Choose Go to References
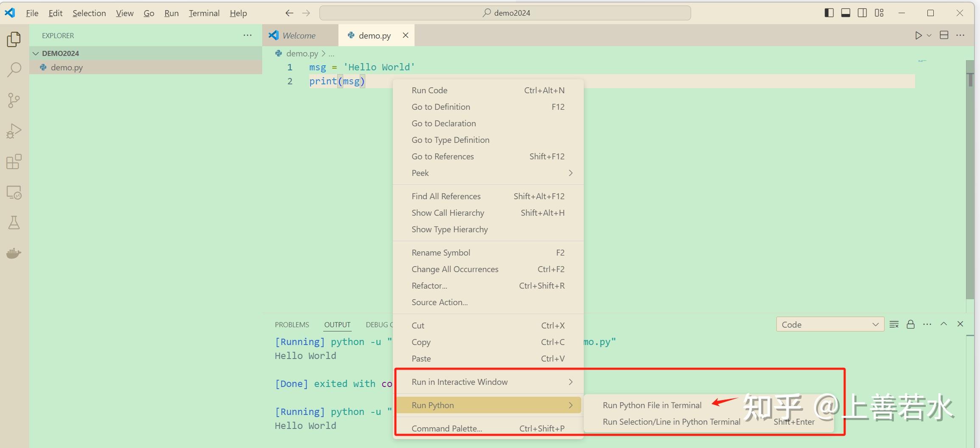 (488, 156)
